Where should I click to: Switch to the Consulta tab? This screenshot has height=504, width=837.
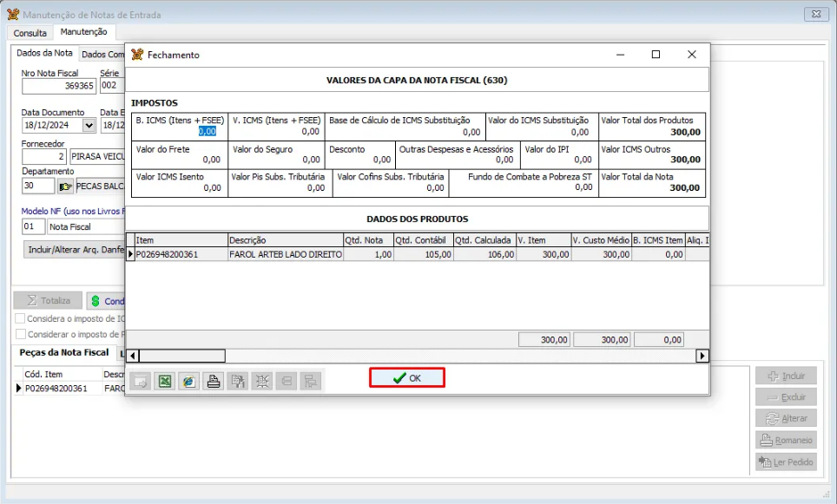[30, 33]
